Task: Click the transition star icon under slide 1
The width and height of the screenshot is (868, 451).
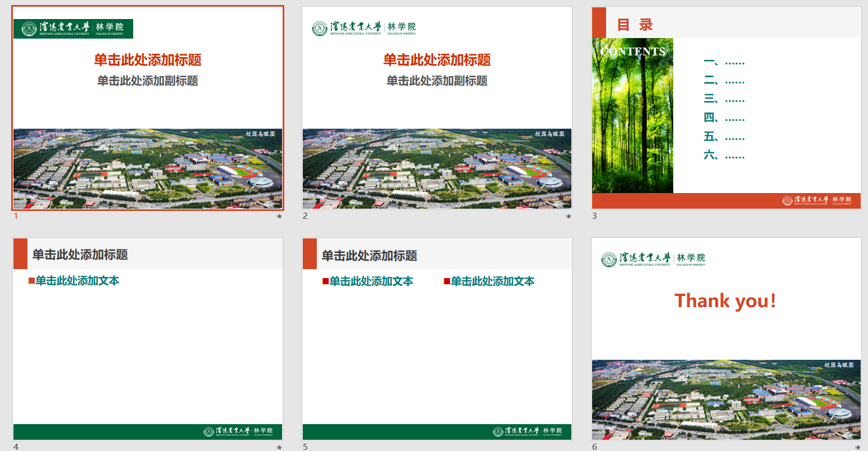Action: (279, 217)
